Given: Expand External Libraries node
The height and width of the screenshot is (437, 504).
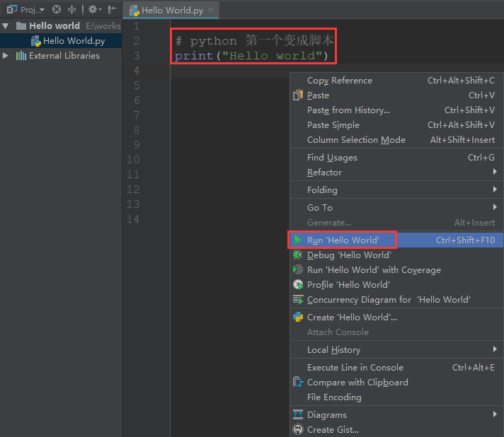Looking at the screenshot, I should pyautogui.click(x=6, y=56).
